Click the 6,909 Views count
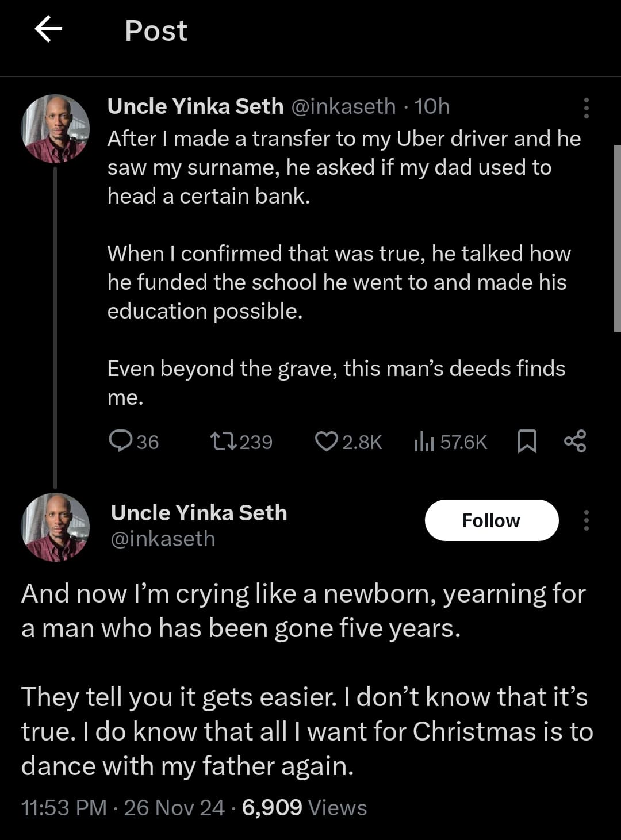The height and width of the screenshot is (840, 621). [304, 808]
